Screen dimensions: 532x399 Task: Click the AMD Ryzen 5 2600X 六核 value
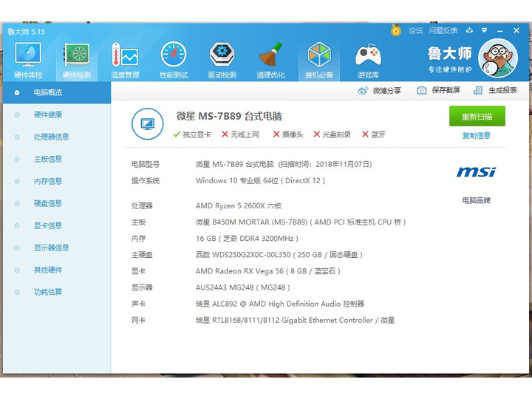(239, 206)
